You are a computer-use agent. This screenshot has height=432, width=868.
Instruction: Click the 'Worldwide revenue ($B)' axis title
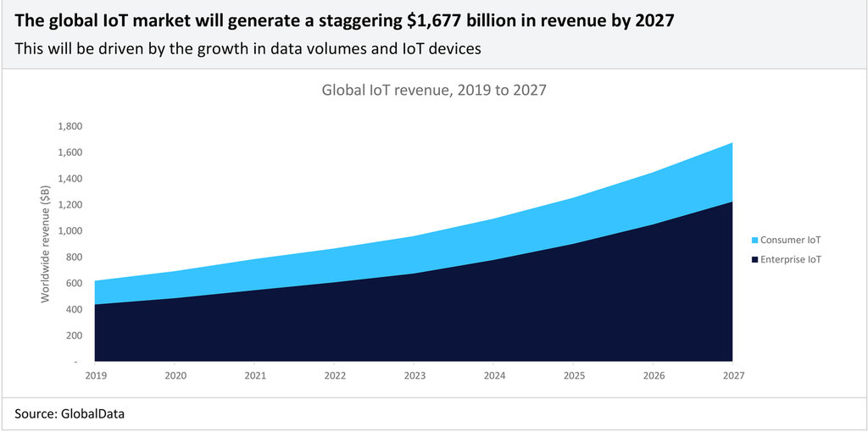coord(45,244)
